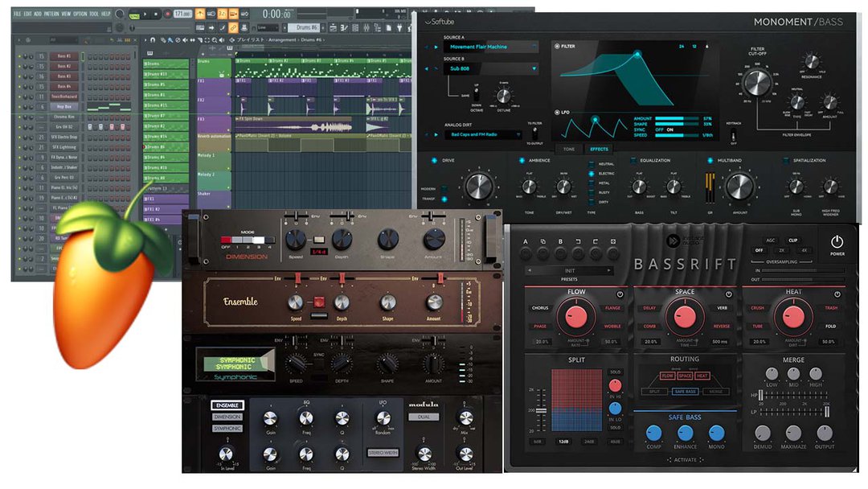Click the power icon in Bassrift Flow section
The width and height of the screenshot is (868, 489).
[620, 294]
